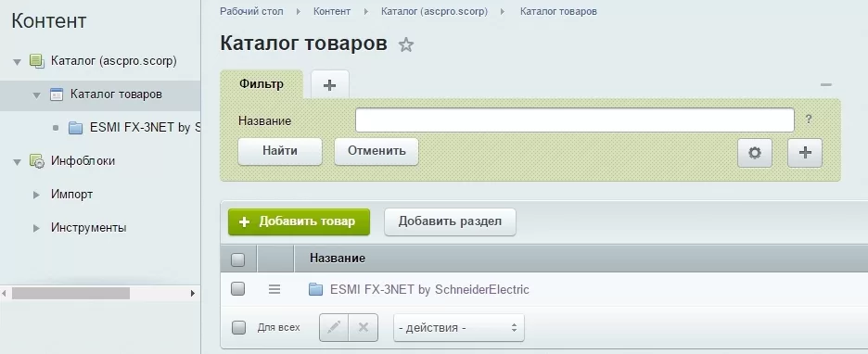Open ESMI FX-3NET folder icon in table row
The height and width of the screenshot is (354, 868).
[x=315, y=289]
